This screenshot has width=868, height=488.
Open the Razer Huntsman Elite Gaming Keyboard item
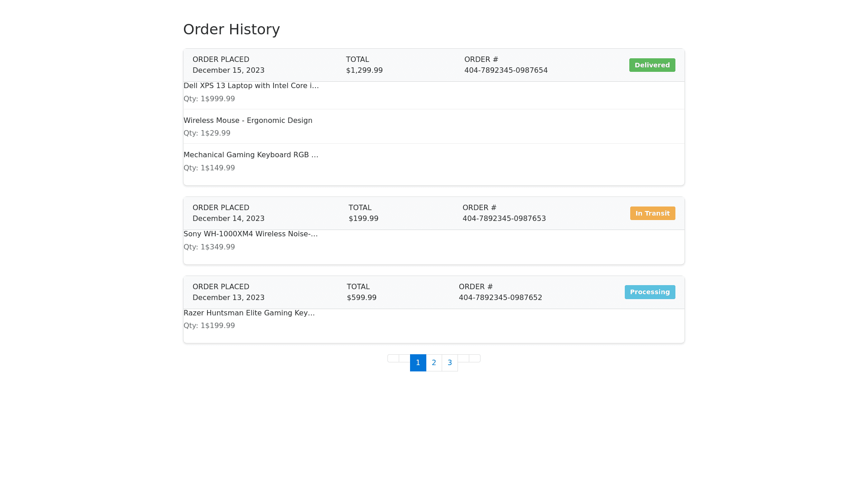coord(249,313)
